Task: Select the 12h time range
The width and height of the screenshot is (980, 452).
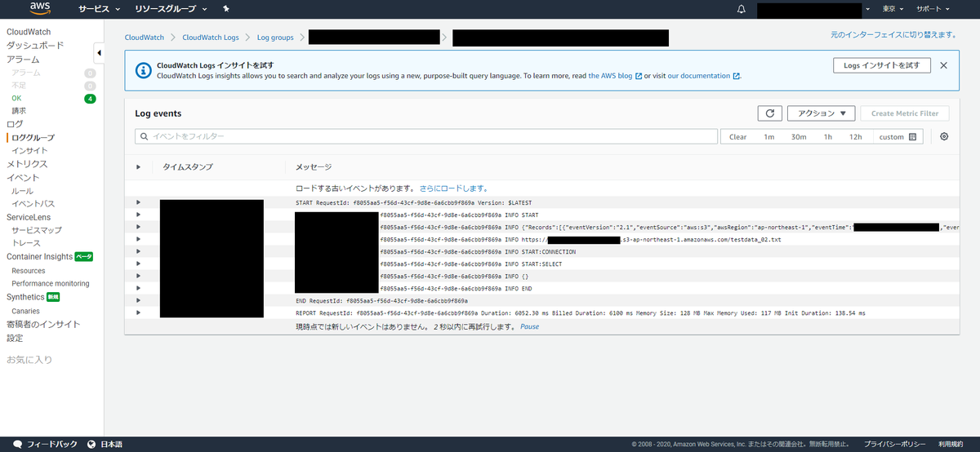Action: click(x=855, y=137)
